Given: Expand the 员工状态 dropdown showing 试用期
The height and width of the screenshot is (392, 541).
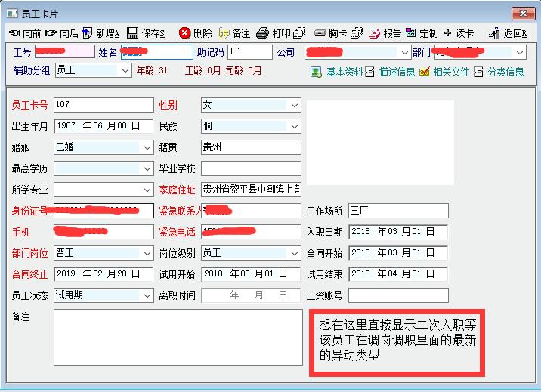Looking at the screenshot, I should (147, 295).
